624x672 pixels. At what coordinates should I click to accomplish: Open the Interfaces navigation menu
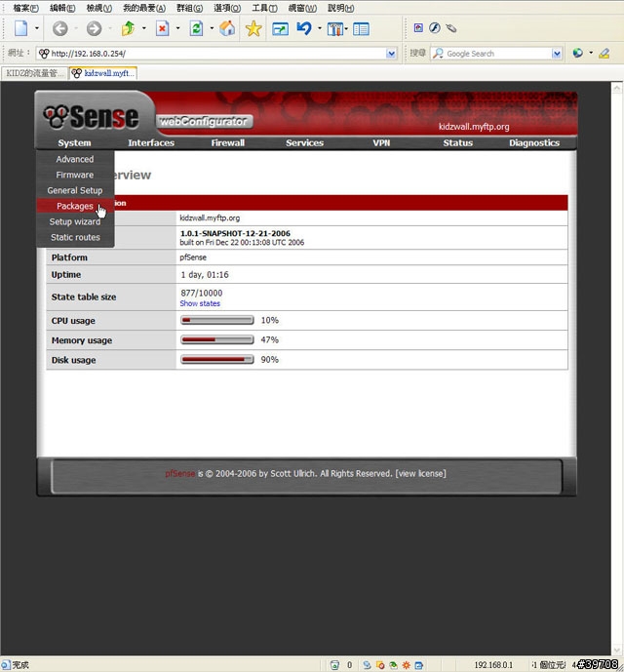tap(151, 142)
